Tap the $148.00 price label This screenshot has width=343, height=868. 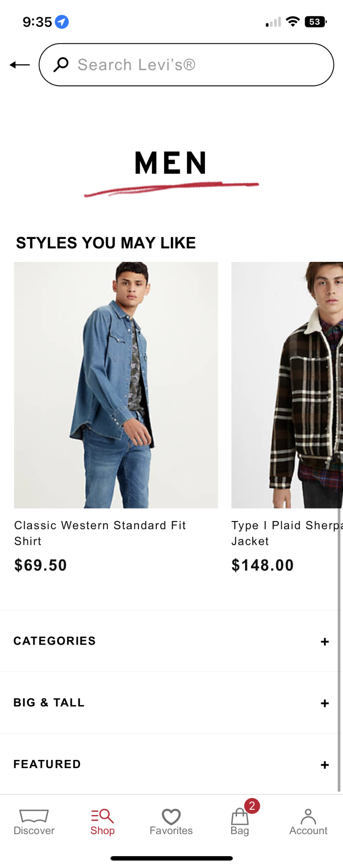(x=263, y=565)
